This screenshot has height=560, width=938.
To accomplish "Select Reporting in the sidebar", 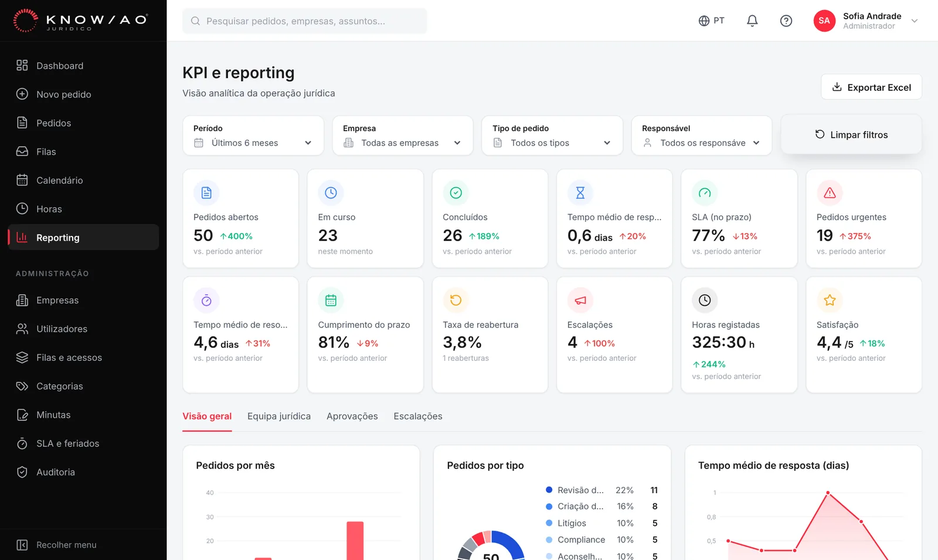I will [83, 237].
